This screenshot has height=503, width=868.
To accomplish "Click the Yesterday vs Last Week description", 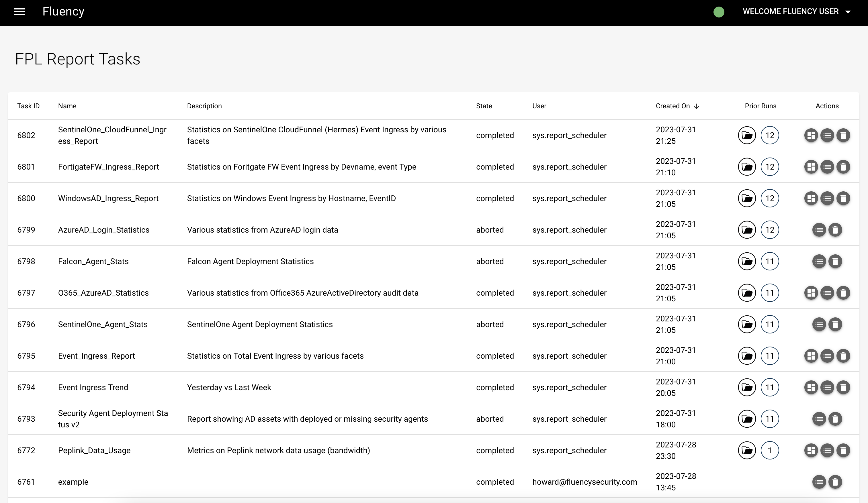I will [x=229, y=387].
